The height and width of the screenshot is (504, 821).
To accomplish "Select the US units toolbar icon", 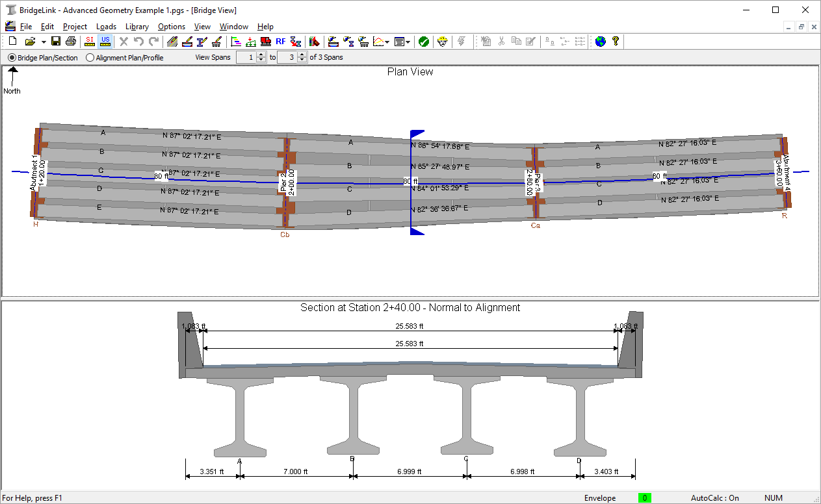I will point(105,41).
